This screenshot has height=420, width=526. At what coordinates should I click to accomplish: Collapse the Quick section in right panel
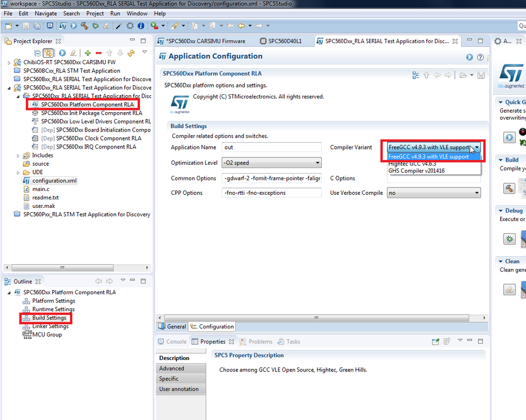click(x=501, y=102)
